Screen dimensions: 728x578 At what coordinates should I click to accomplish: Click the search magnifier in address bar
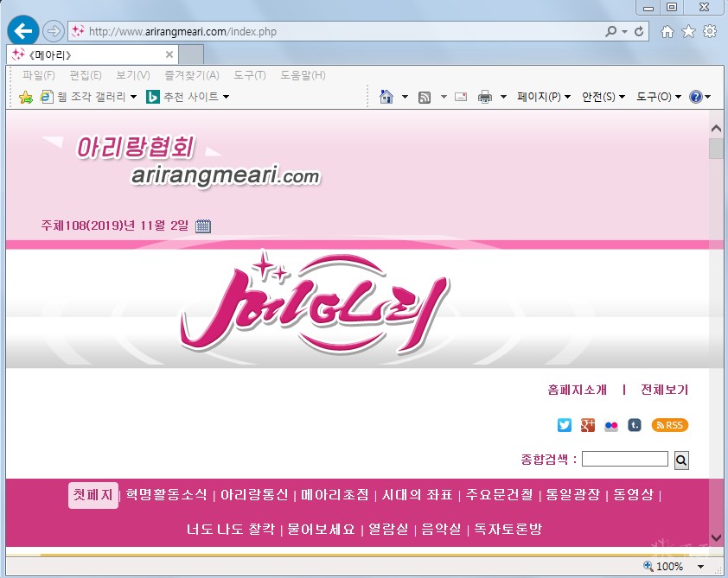pyautogui.click(x=610, y=31)
